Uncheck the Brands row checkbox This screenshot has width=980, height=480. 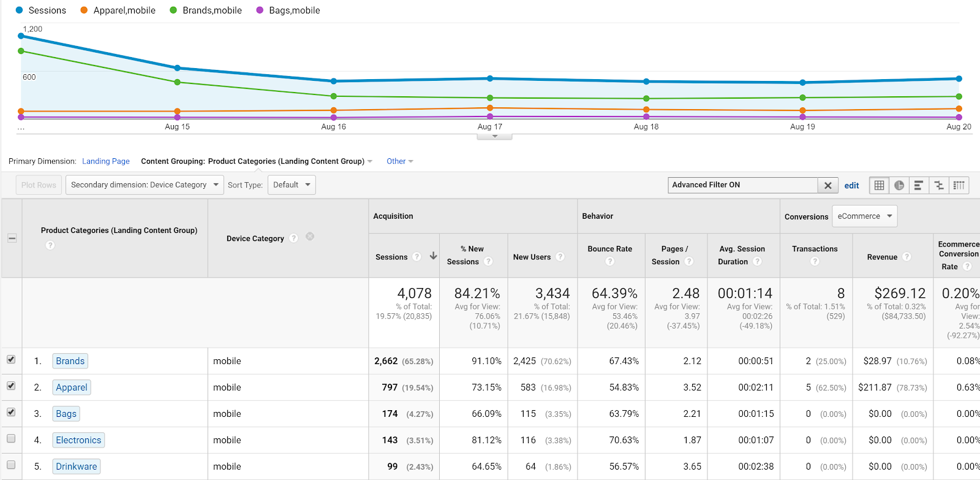click(x=11, y=359)
